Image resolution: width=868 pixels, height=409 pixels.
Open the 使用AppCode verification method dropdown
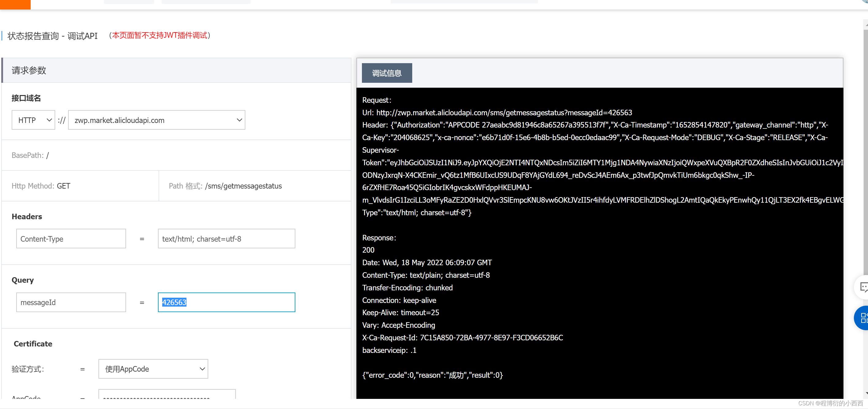[x=153, y=369]
